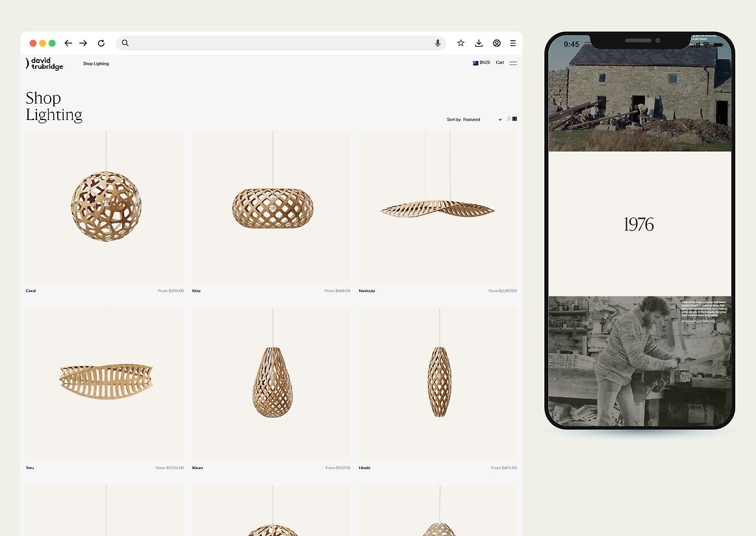Open the Sort by Featured dropdown
Screen dimensions: 756x536
(474, 119)
